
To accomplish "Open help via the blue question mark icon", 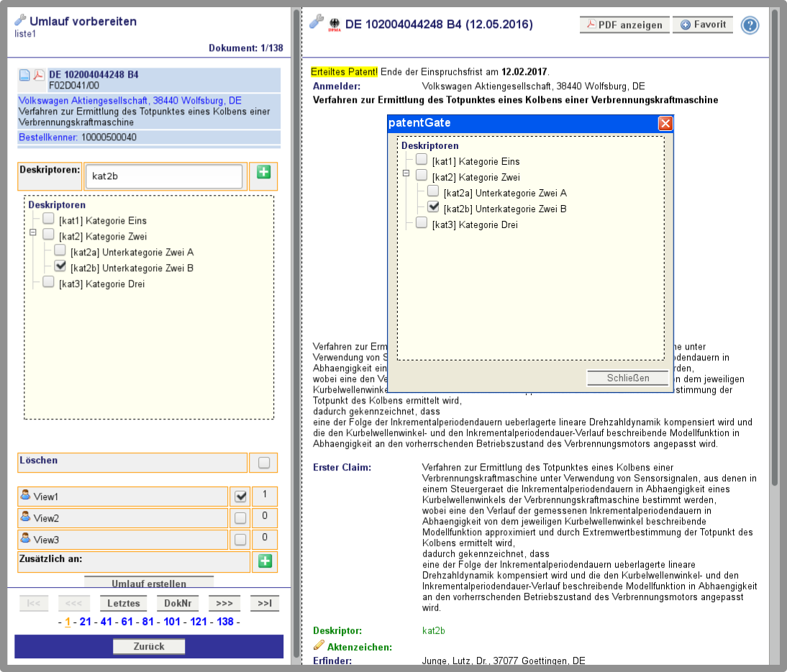I will 750,25.
